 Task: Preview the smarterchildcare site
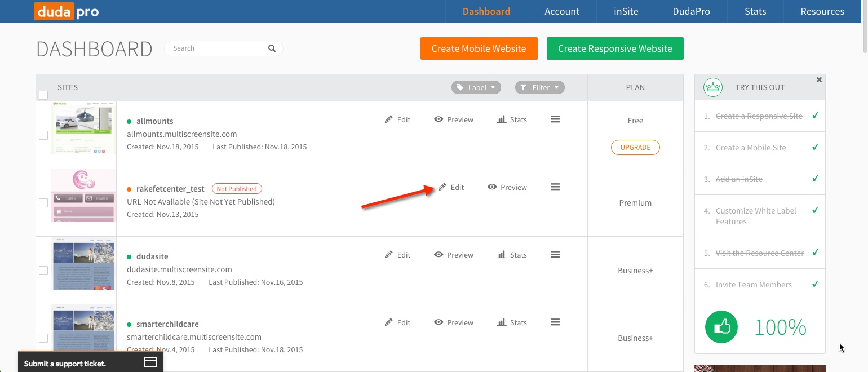454,322
